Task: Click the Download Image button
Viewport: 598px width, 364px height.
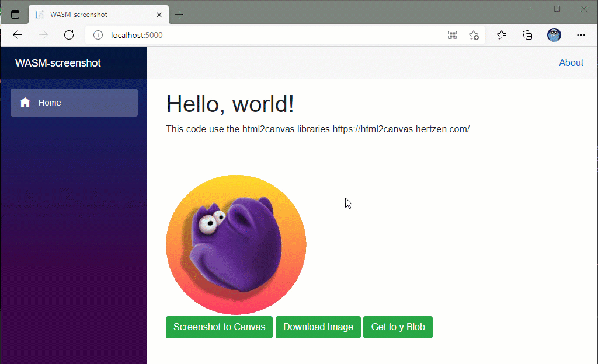Action: click(318, 327)
